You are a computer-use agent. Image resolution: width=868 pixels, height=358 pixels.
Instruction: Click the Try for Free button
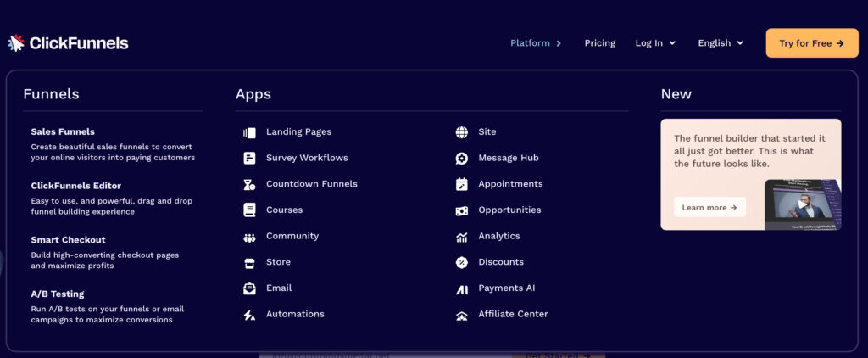point(812,43)
